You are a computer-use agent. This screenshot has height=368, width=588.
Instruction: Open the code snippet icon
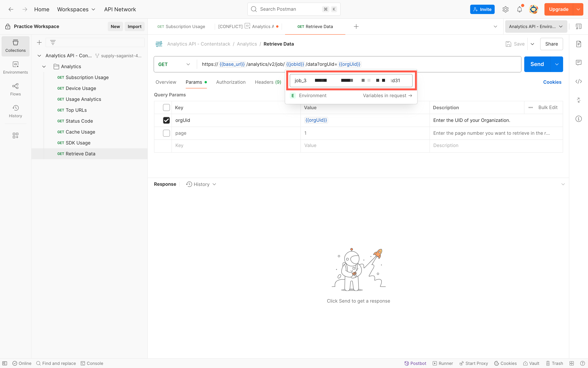(578, 81)
